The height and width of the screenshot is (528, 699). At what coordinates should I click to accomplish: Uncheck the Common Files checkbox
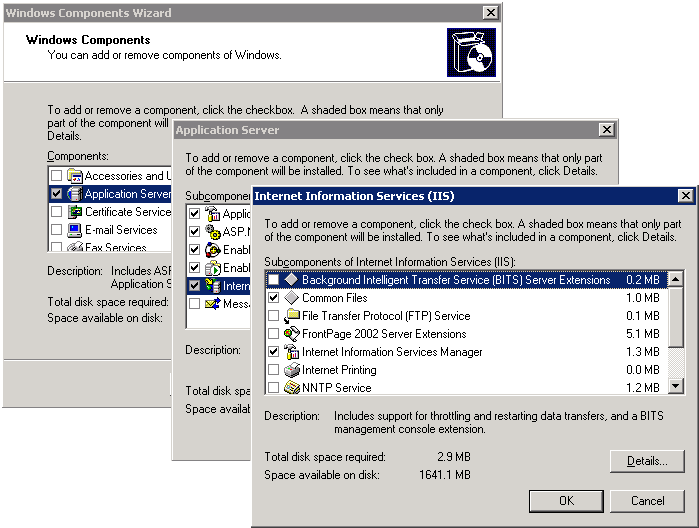274,298
